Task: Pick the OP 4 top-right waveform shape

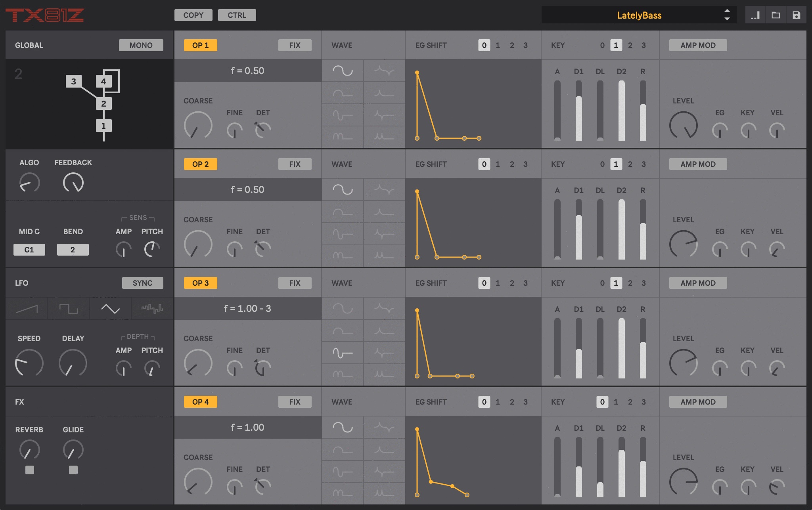Action: tap(384, 427)
